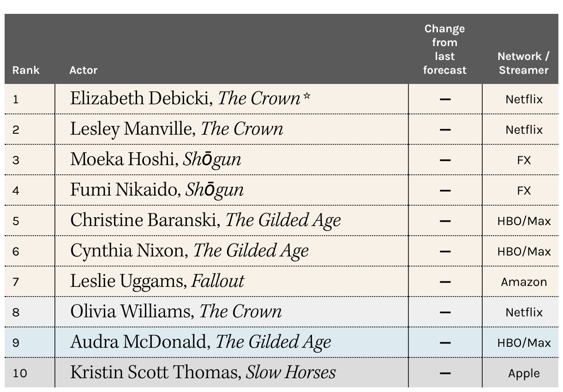This screenshot has height=392, width=563.
Task: Click the FX cell for Moeka Hoshi
Action: pyautogui.click(x=524, y=160)
